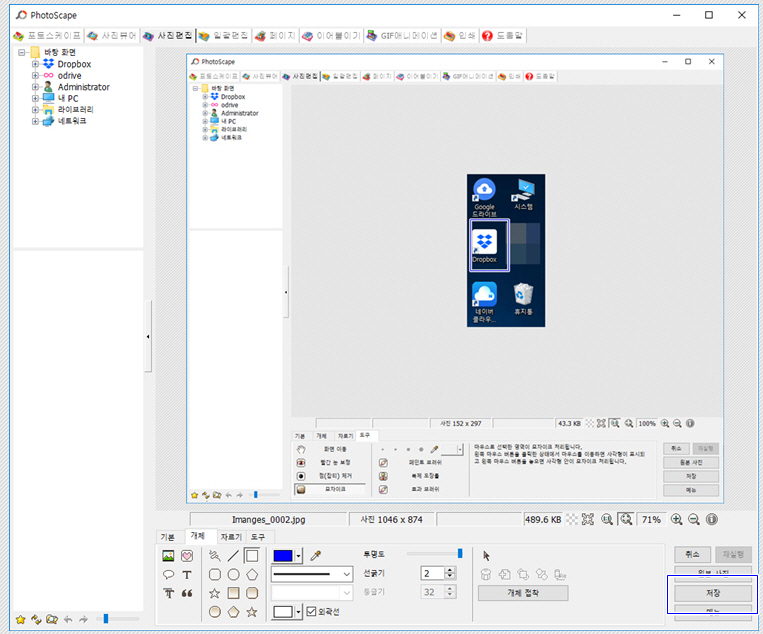Select the outlined circle shape tool

234,575
